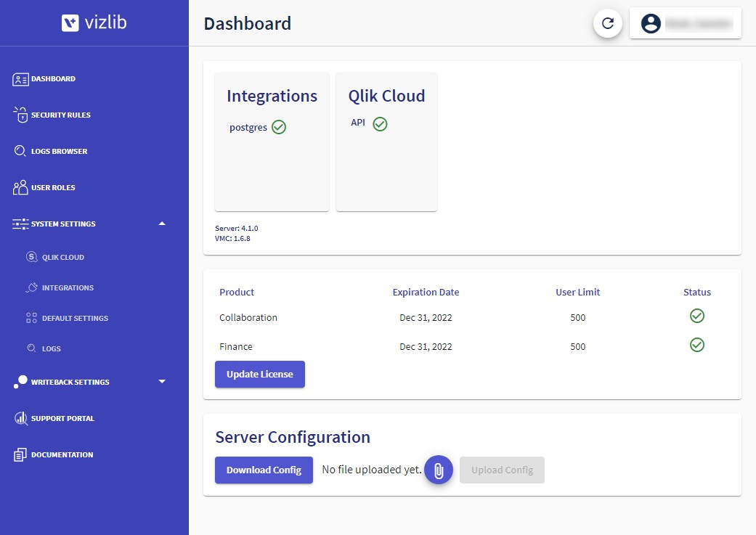The height and width of the screenshot is (535, 756).
Task: Select the Qlik Cloud status card
Action: [386, 142]
